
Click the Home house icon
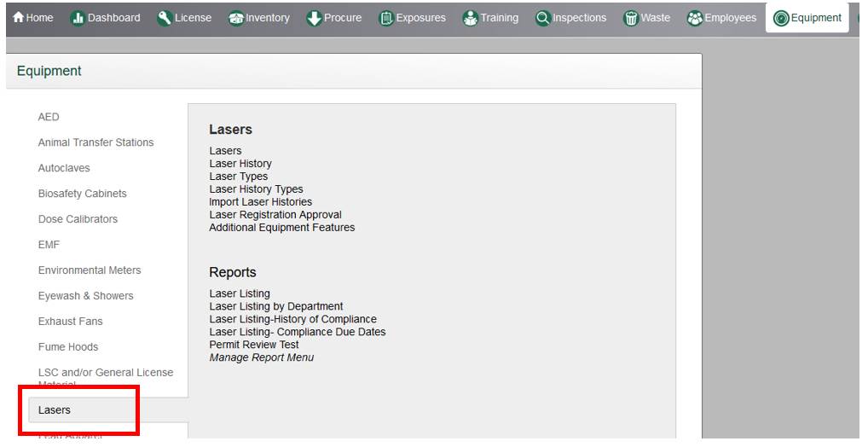18,18
